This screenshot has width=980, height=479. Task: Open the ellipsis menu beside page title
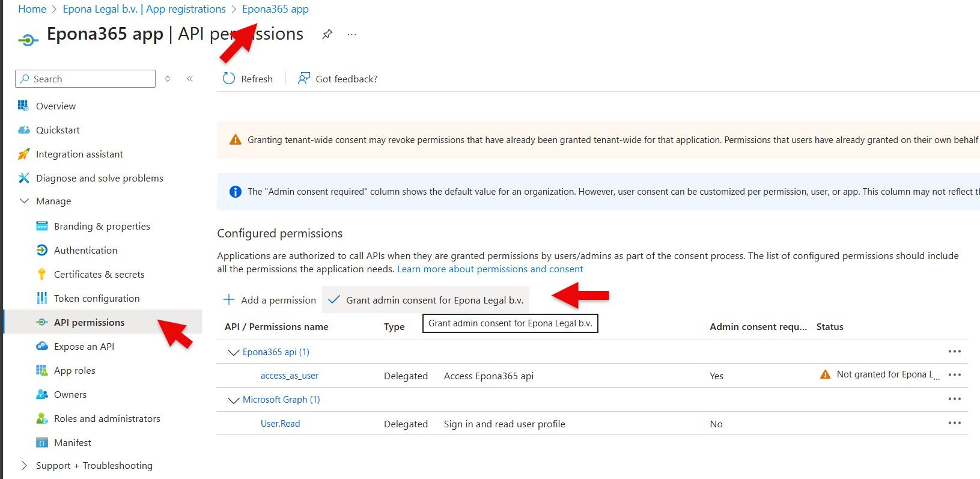tap(352, 34)
